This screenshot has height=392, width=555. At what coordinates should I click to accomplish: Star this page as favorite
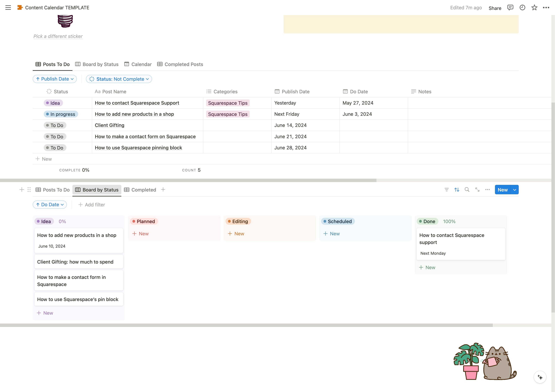click(x=534, y=7)
